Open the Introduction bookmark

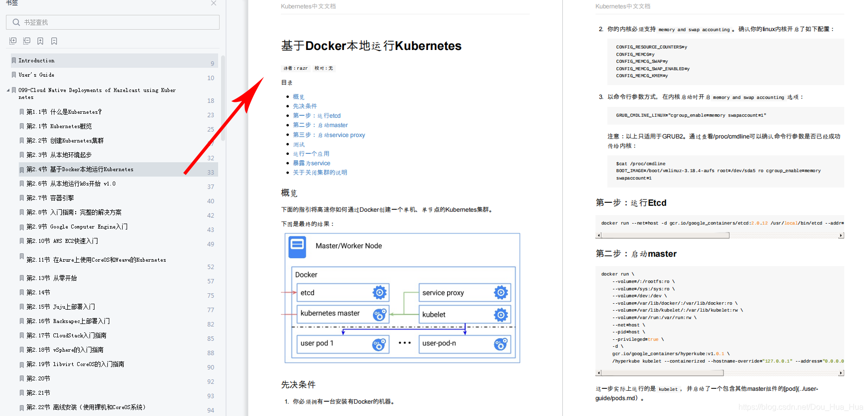pos(37,60)
